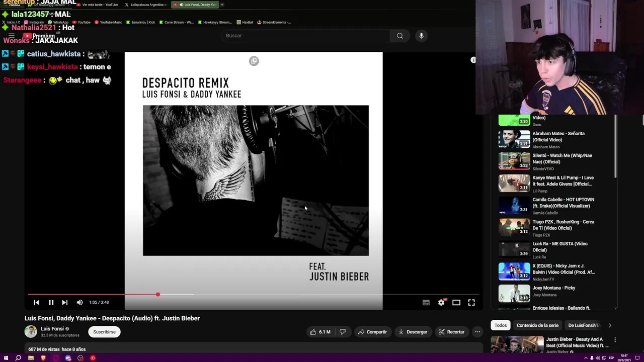
Task: Open the WhatsApp bookmark
Action: (58, 22)
